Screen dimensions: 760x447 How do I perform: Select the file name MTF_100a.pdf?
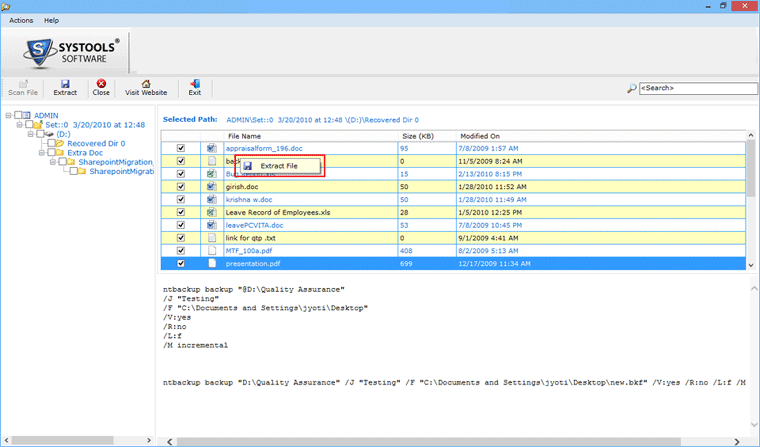[x=249, y=251]
